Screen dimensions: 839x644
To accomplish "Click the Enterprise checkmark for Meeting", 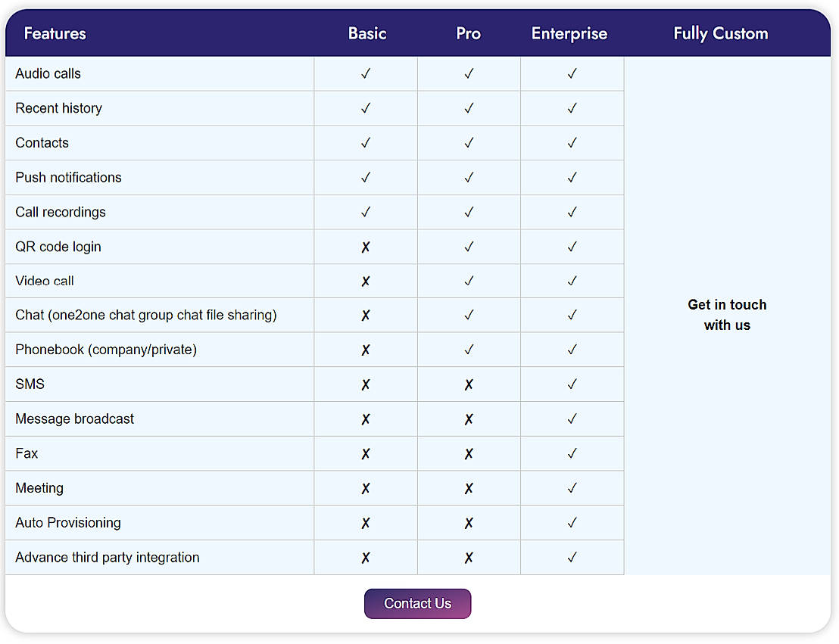I will click(572, 488).
